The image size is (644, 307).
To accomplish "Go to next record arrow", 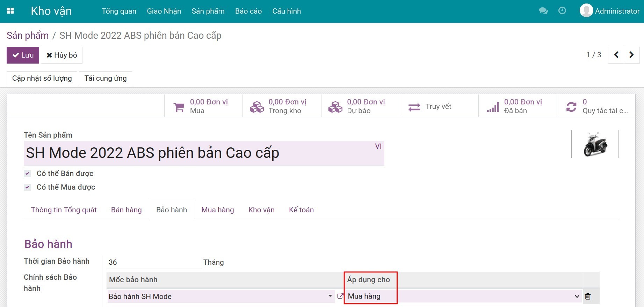I will click(631, 55).
